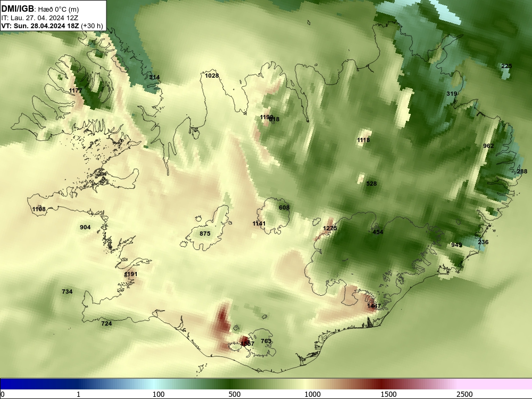Click the legend tick label 1000
This screenshot has width=532, height=399.
pyautogui.click(x=312, y=394)
